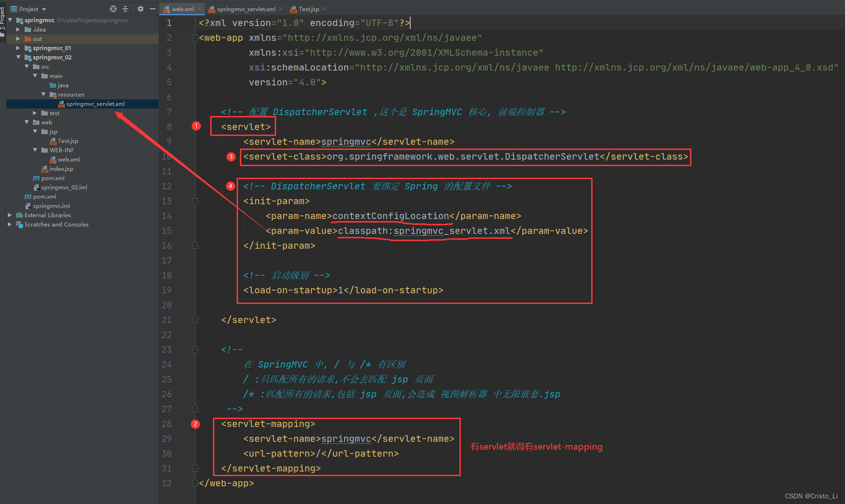Collapse the resources folder

(x=43, y=94)
